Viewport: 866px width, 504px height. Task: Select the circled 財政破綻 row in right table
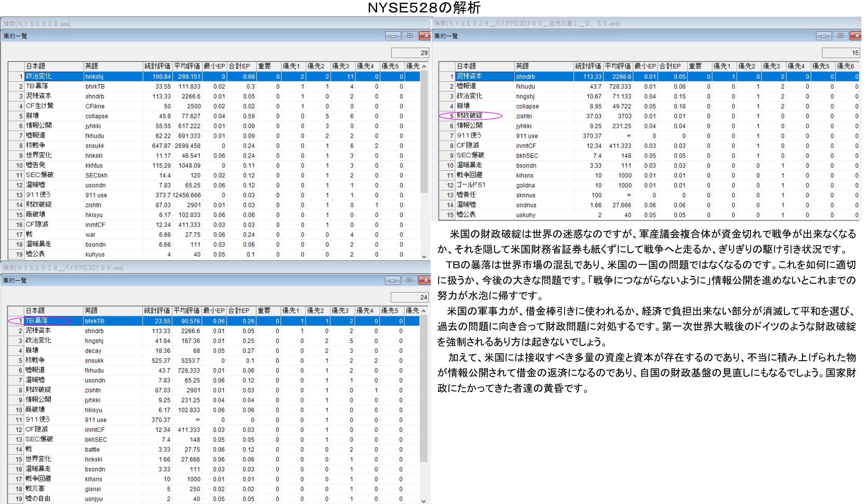click(x=470, y=116)
